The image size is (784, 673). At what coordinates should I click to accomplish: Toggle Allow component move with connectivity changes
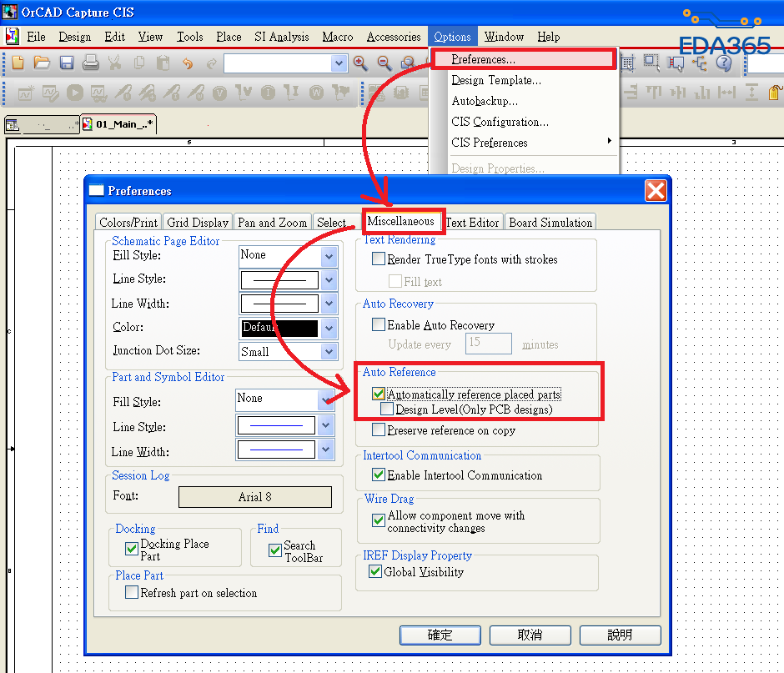[379, 520]
